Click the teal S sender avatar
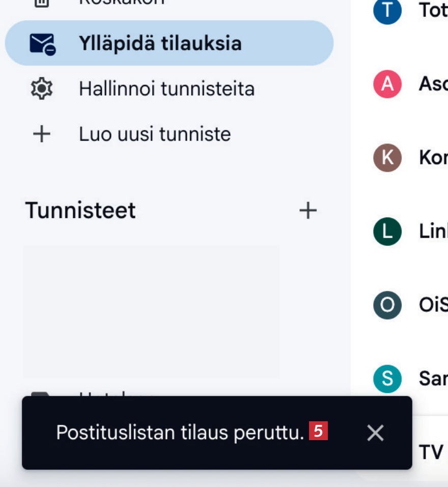This screenshot has height=487, width=448. coord(387,378)
